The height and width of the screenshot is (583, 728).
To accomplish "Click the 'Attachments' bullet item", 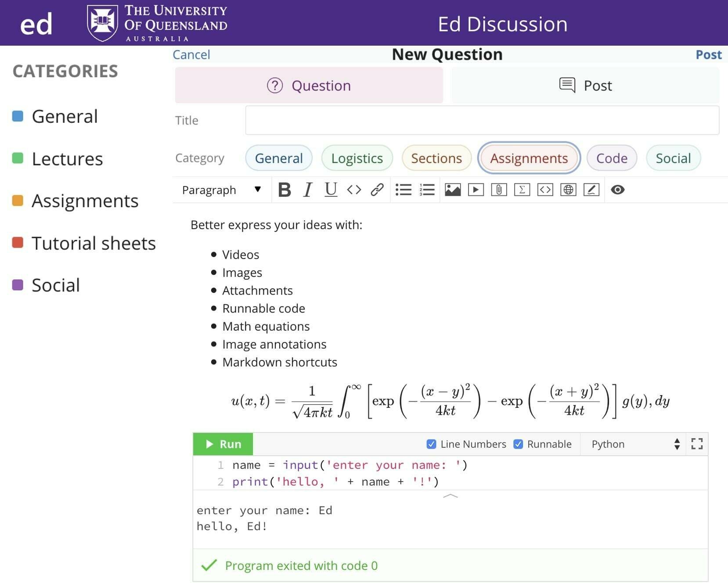I will coord(257,290).
